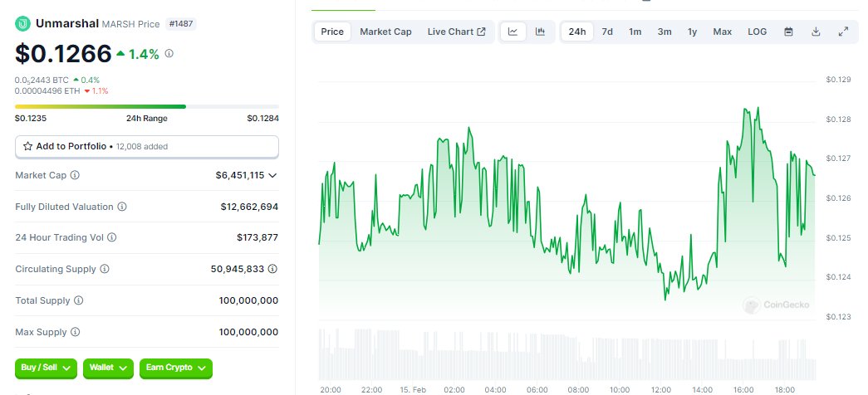Toggle LOG scale on chart
This screenshot has height=395, width=868.
click(x=758, y=32)
